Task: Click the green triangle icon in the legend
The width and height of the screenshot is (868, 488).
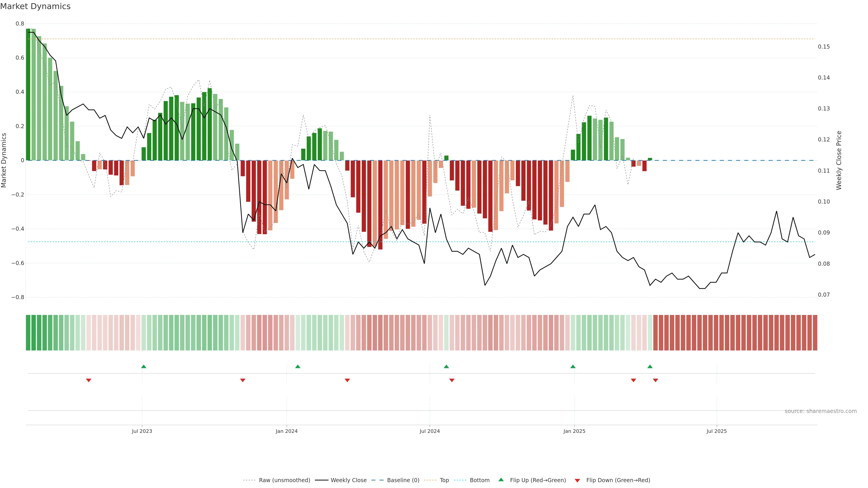Action: point(501,480)
